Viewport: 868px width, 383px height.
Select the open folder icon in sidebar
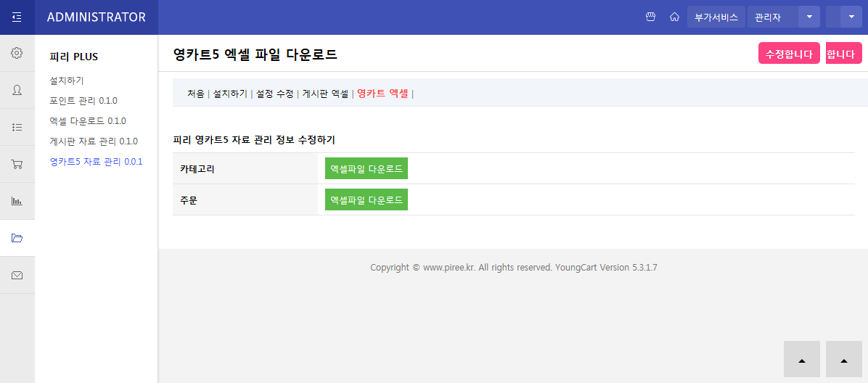point(17,238)
